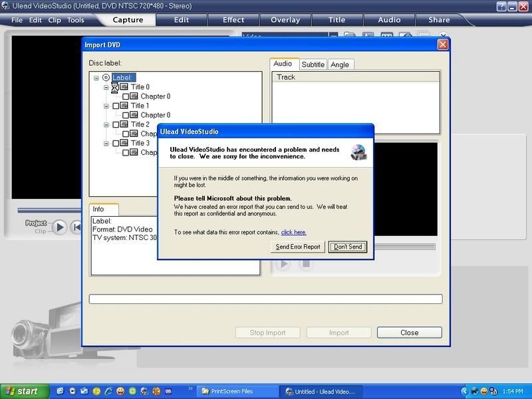Enable the Title 2 checkbox

pos(116,124)
